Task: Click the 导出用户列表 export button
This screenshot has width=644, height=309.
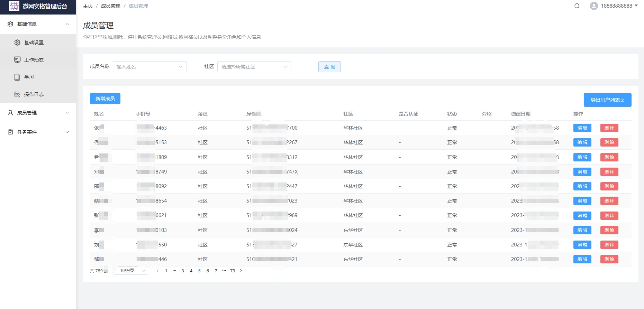Action: click(x=607, y=100)
